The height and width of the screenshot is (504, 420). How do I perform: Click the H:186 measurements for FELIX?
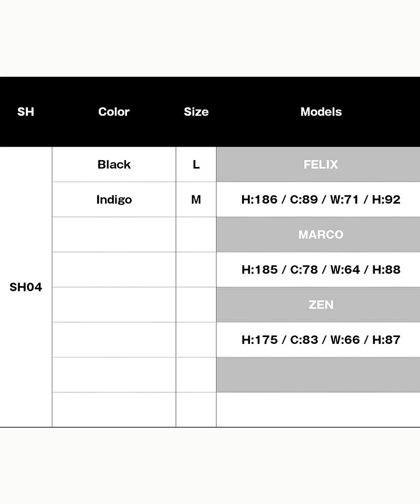click(321, 199)
